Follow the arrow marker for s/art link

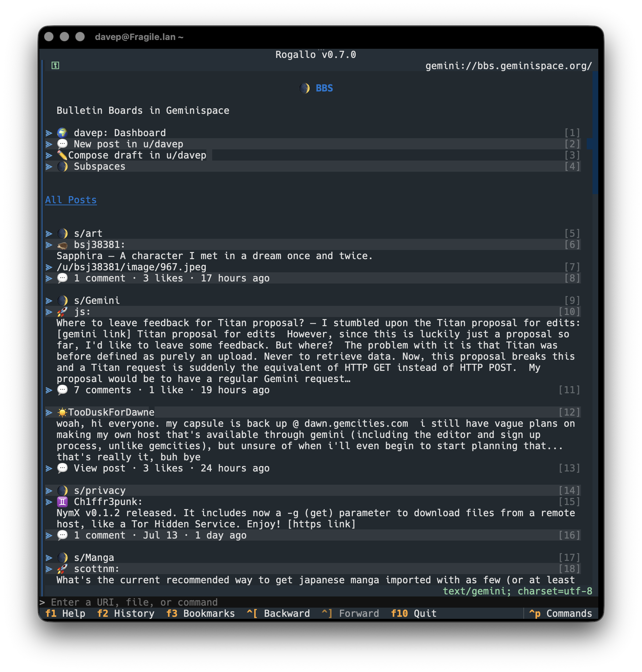click(49, 234)
